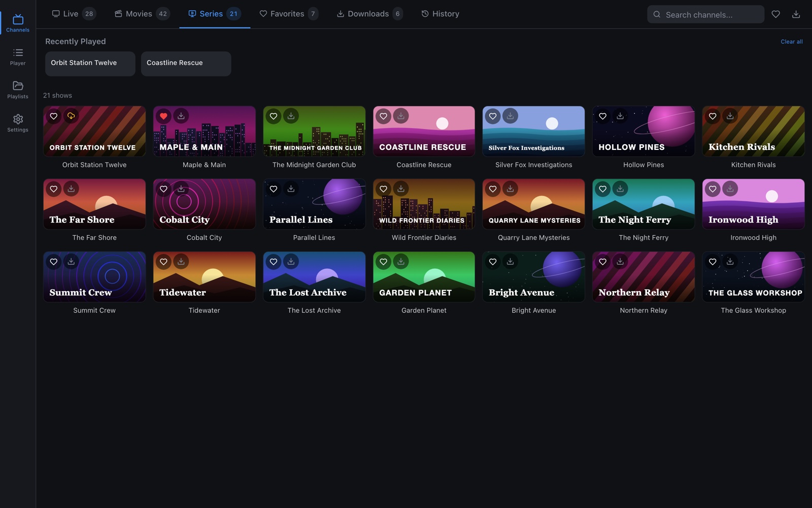This screenshot has width=812, height=508.
Task: Download Silver Fox Investigations
Action: [510, 116]
